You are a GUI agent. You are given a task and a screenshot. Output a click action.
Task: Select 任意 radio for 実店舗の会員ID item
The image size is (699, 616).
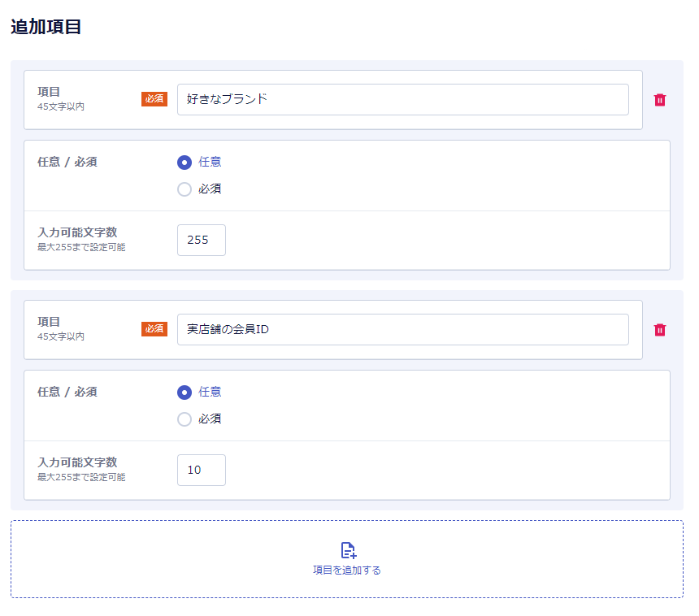185,392
